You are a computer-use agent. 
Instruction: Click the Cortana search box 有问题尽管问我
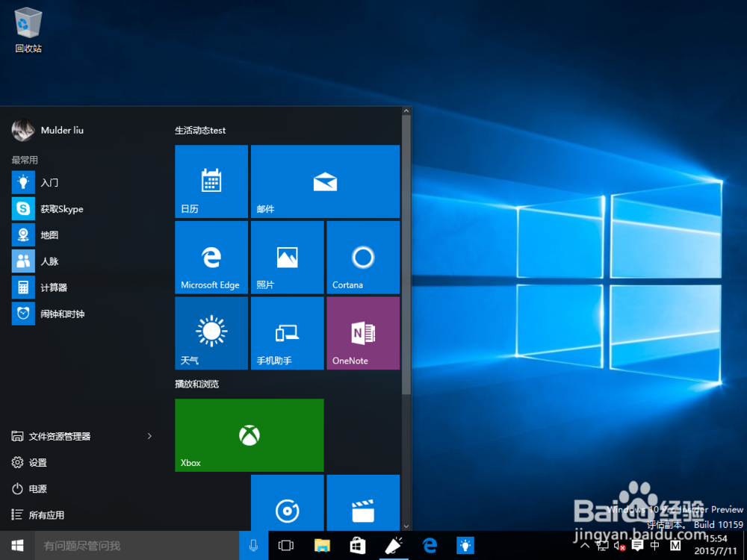tap(137, 545)
